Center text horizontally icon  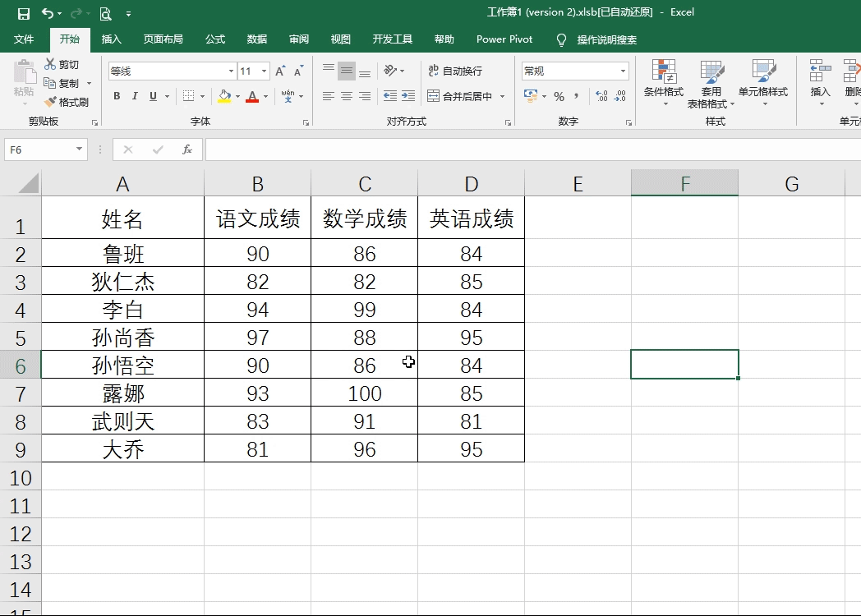tap(347, 96)
